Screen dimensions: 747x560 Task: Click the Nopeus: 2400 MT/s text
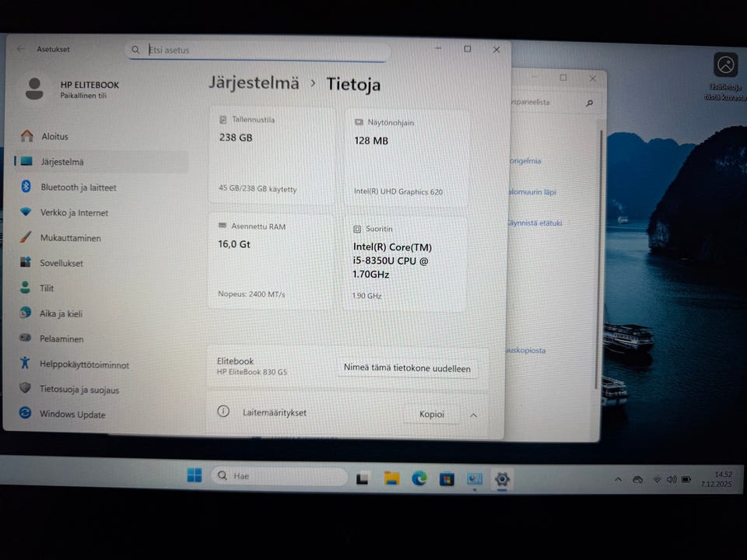point(251,294)
